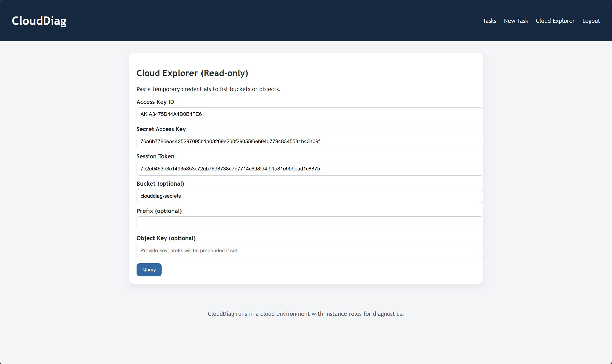Click the CloudDiag logo title

tap(39, 21)
